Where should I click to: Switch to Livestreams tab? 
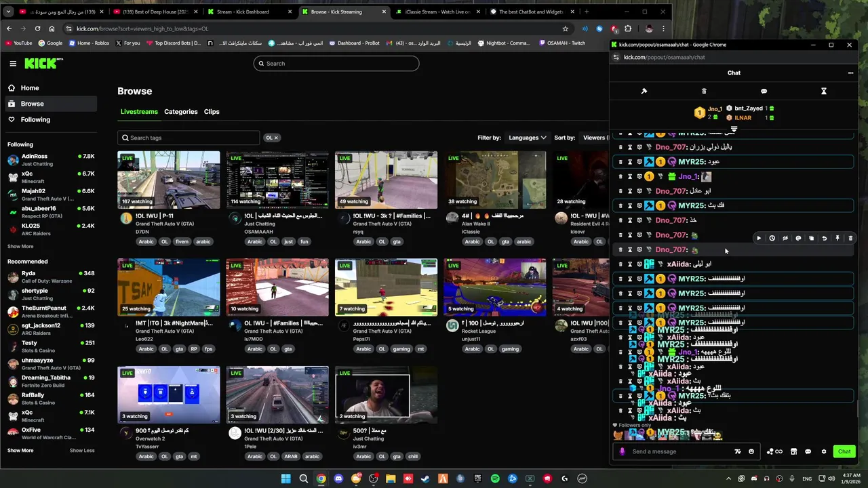(139, 112)
